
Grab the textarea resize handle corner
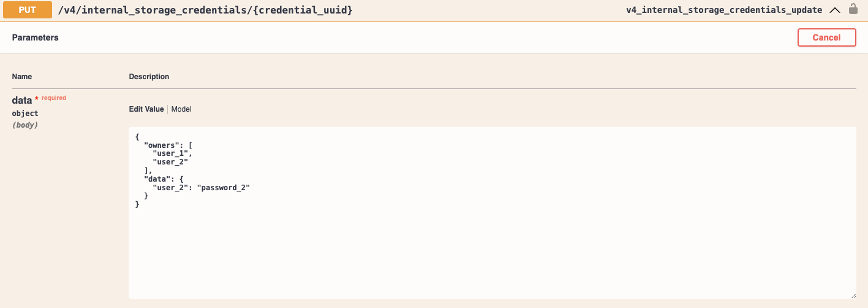click(852, 295)
